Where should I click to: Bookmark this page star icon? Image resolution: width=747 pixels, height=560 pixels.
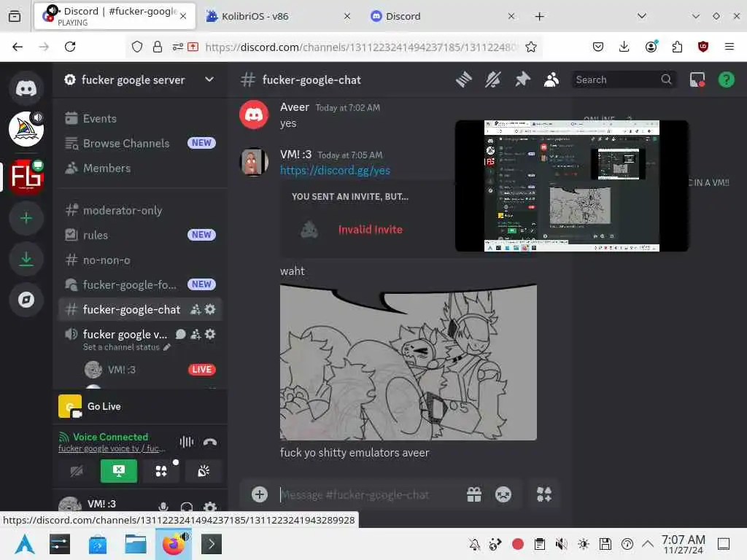coord(531,47)
